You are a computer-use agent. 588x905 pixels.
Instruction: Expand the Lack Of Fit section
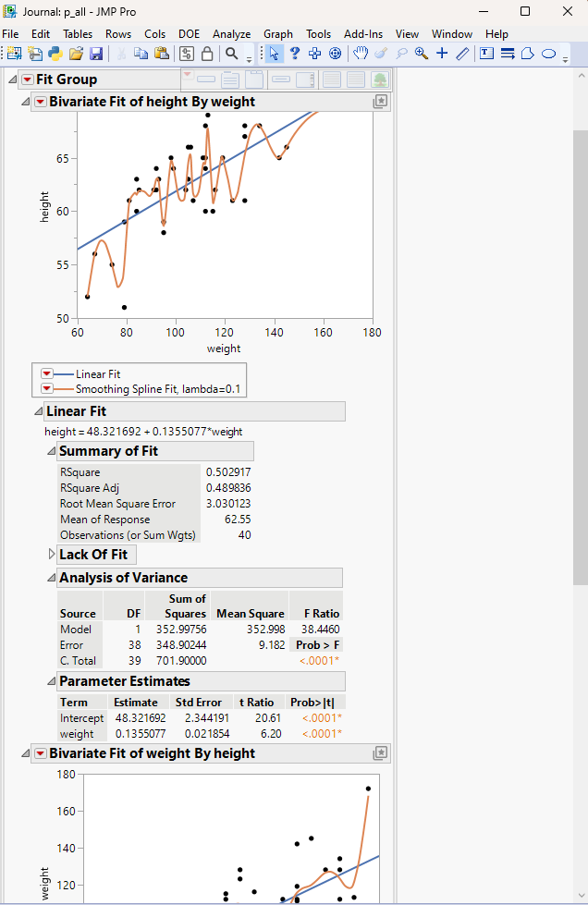pos(52,555)
